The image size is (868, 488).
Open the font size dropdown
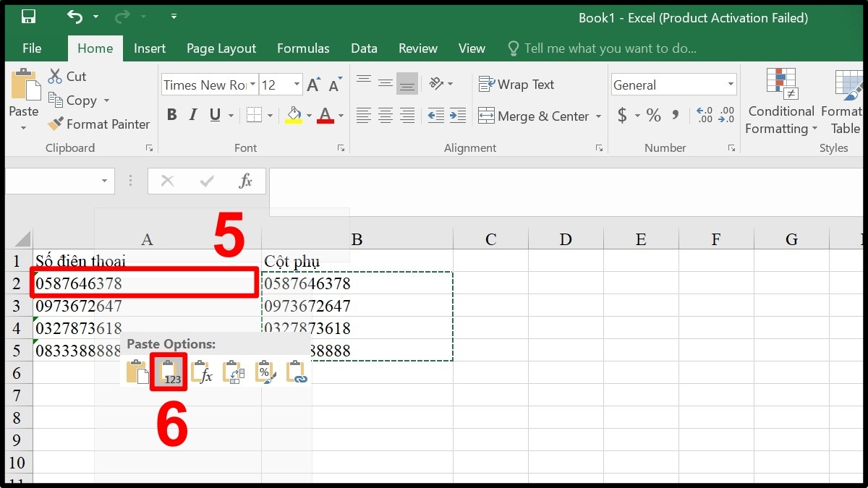(x=297, y=85)
